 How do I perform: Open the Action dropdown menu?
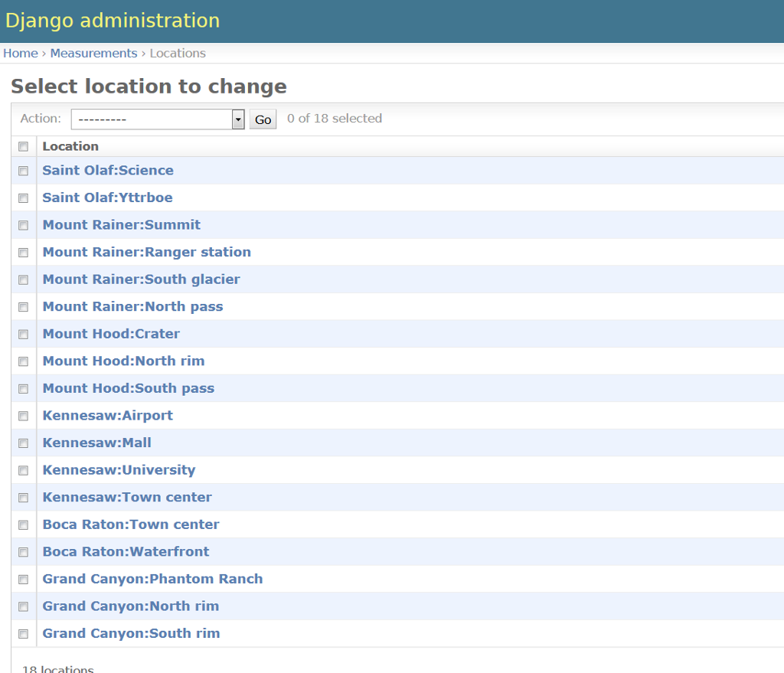coord(158,119)
